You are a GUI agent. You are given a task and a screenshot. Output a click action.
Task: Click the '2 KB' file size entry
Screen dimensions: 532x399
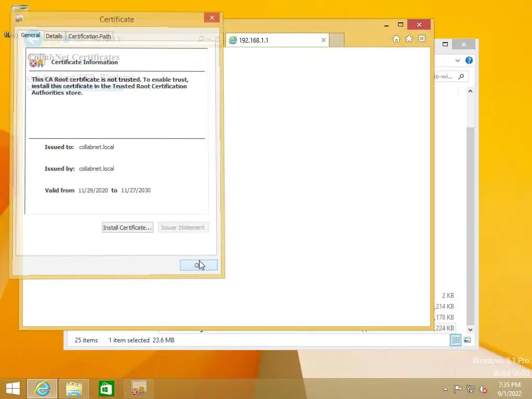448,296
